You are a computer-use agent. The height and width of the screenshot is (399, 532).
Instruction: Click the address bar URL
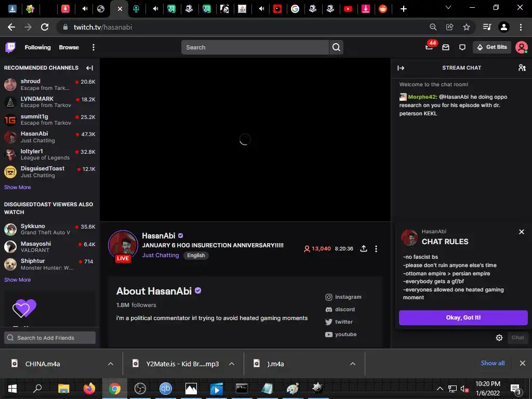click(x=103, y=27)
